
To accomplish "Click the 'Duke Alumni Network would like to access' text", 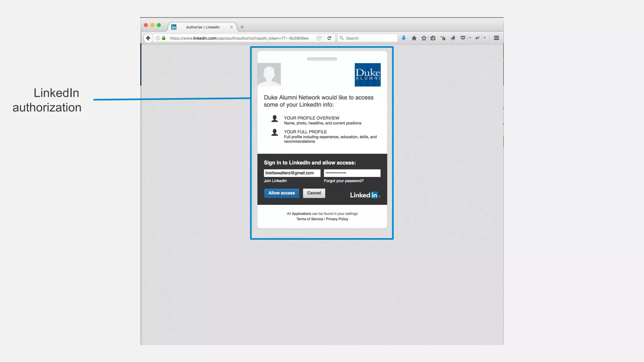I will click(x=319, y=98).
